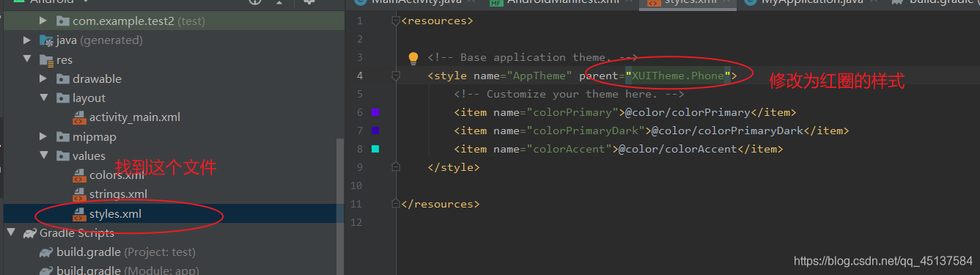Image resolution: width=980 pixels, height=275 pixels.
Task: Expand the com.example.test2 (test) package node
Action: tap(43, 21)
